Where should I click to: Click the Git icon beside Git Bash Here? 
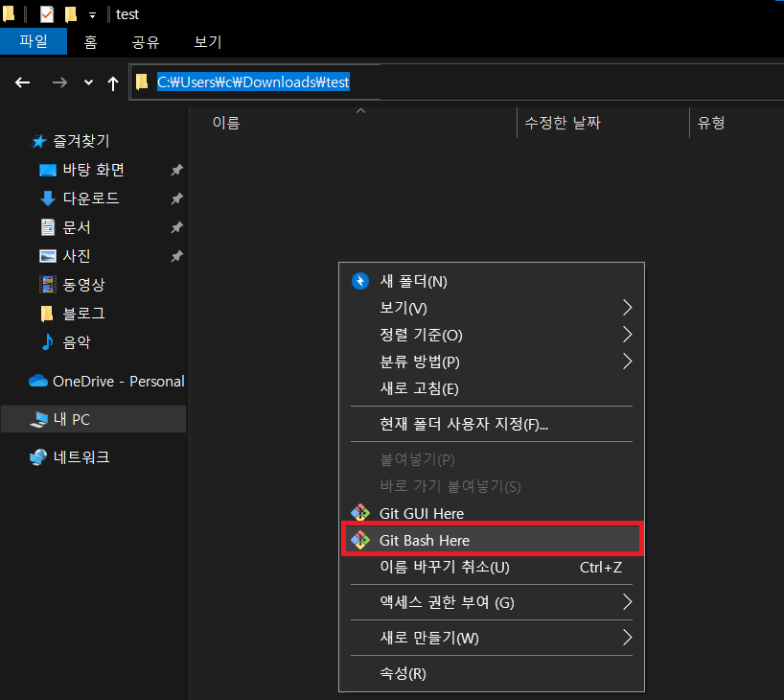tap(360, 540)
